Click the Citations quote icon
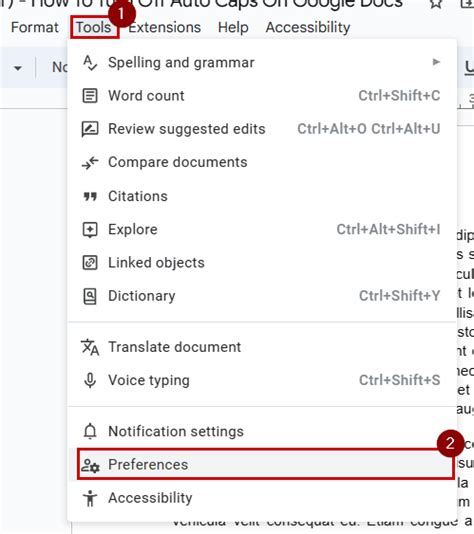The width and height of the screenshot is (474, 534). (x=90, y=197)
